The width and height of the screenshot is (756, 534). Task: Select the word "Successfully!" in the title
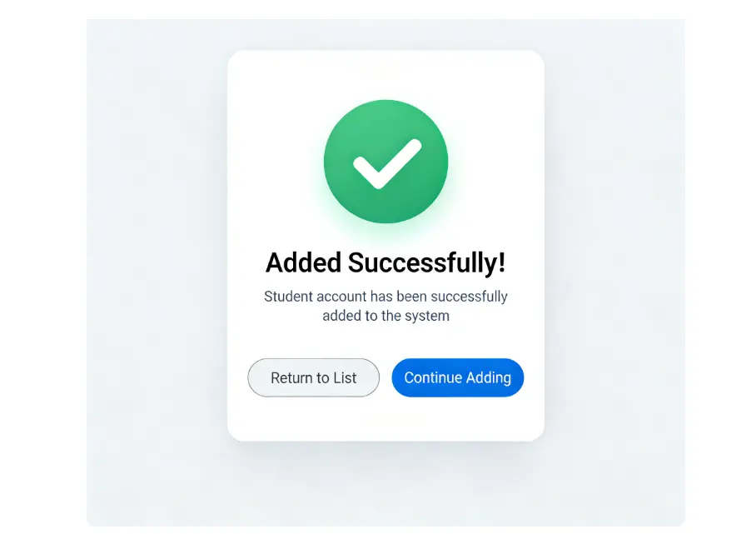coord(426,262)
